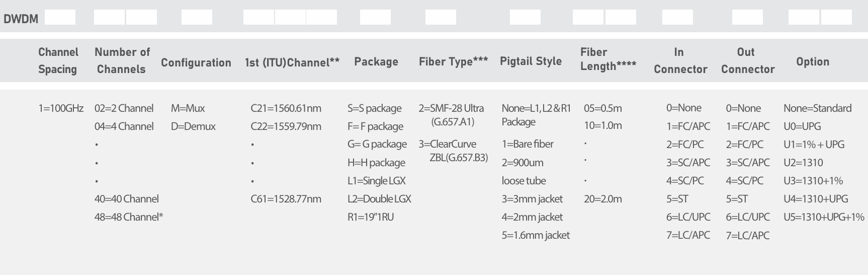Click the In Connector code box

tap(677, 17)
